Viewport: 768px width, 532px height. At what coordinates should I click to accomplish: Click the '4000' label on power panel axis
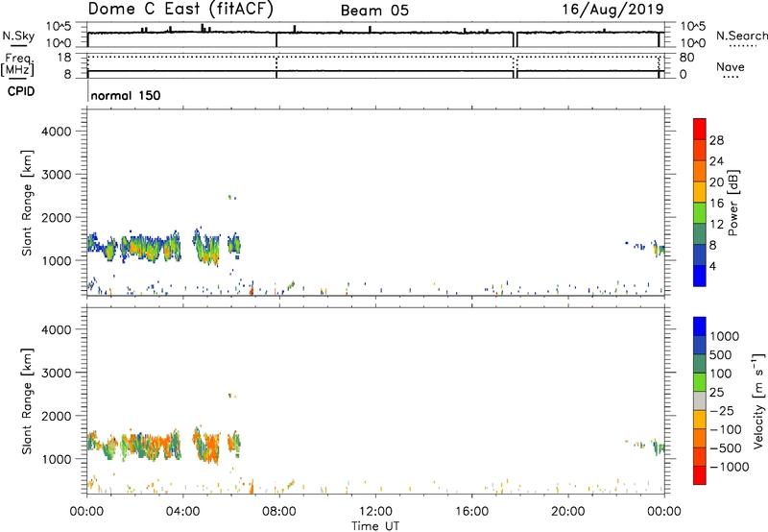(x=57, y=132)
